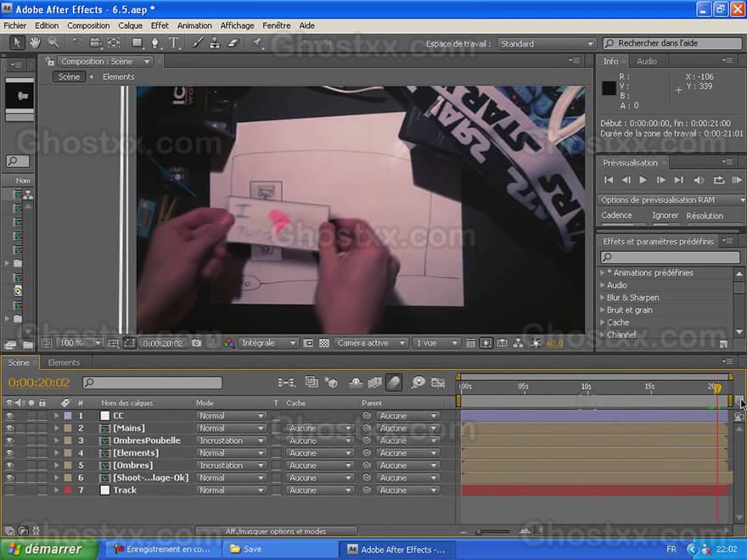
Task: Open the Fichier menu
Action: pyautogui.click(x=14, y=25)
